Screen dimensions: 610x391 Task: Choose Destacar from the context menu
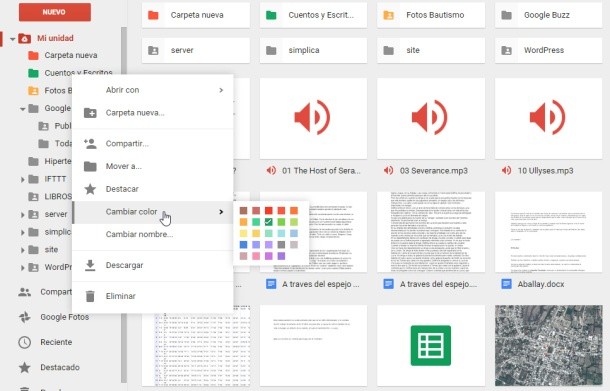(152, 189)
